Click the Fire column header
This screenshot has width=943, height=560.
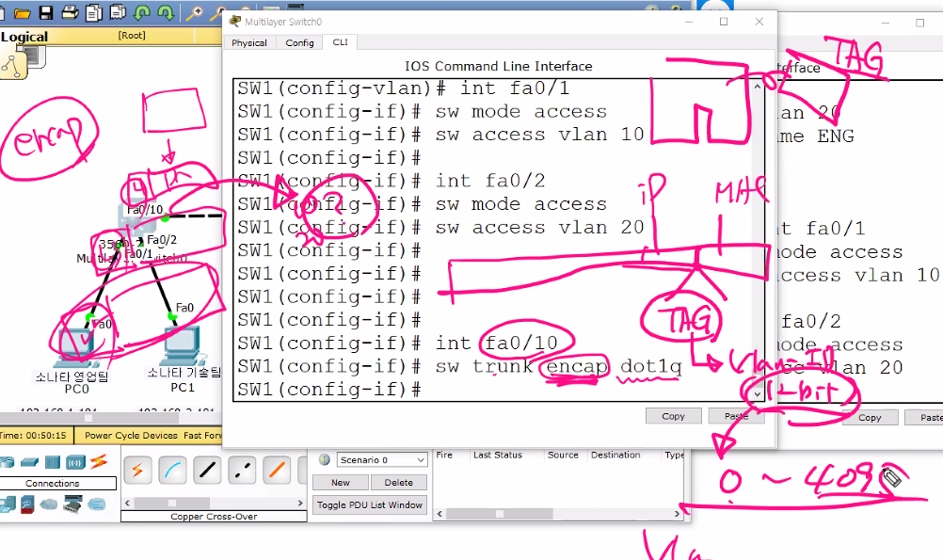444,456
